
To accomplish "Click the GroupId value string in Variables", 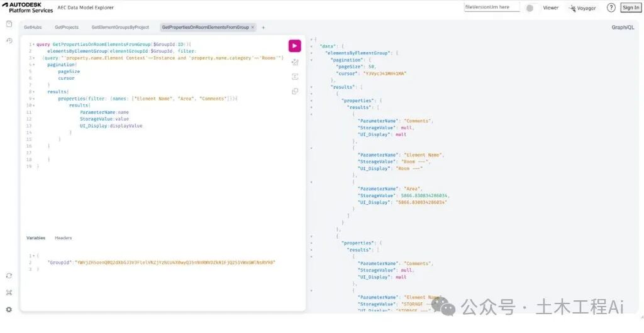I will [175, 263].
